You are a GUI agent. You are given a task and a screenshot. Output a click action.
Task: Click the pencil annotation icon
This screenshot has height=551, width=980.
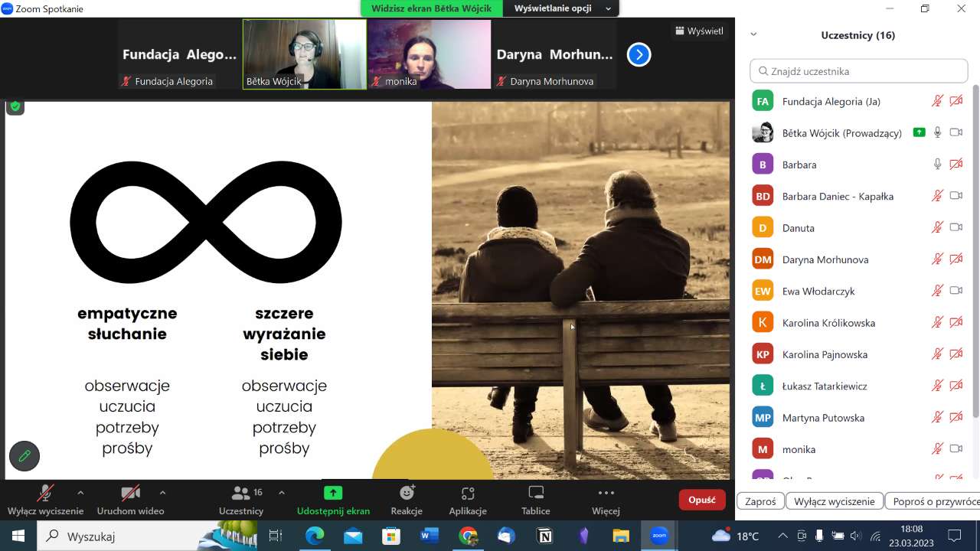24,456
